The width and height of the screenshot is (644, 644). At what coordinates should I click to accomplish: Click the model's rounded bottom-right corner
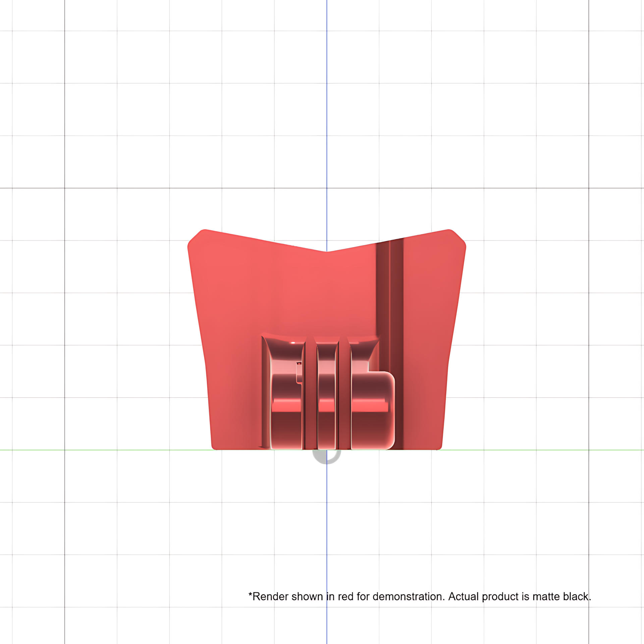439,446
